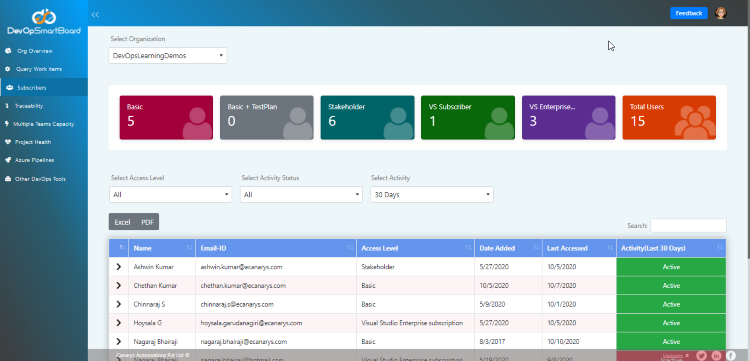This screenshot has width=750, height=361.
Task: Click the Facebook icon in footer
Action: click(731, 355)
